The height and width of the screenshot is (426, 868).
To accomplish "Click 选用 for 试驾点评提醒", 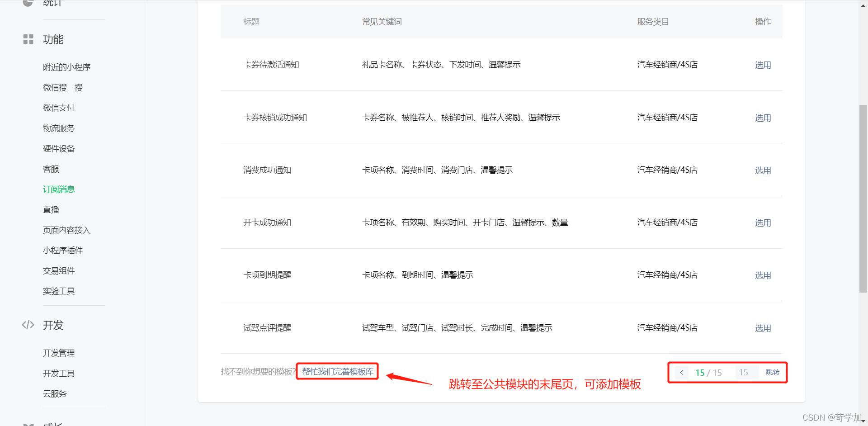I will [x=763, y=328].
